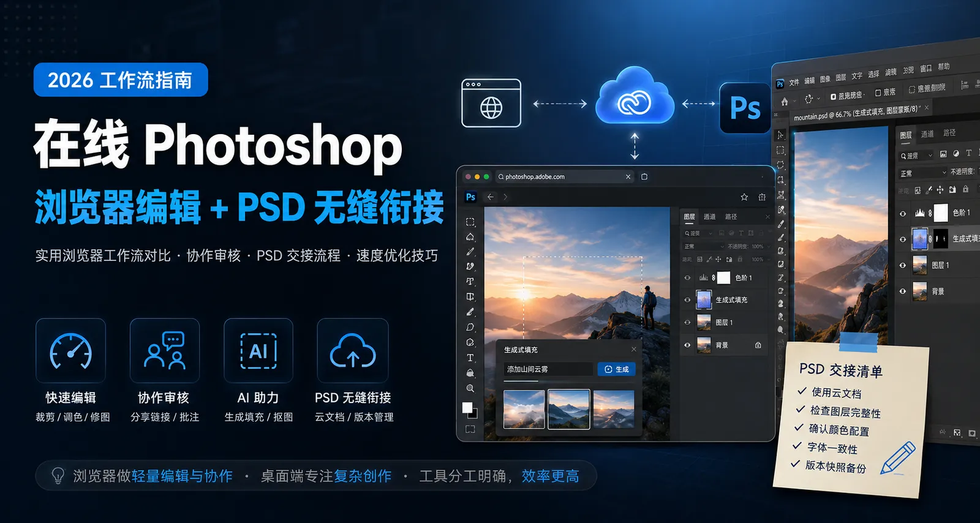Close the 生成式填充 dialog with its X
The width and height of the screenshot is (980, 523).
[634, 349]
